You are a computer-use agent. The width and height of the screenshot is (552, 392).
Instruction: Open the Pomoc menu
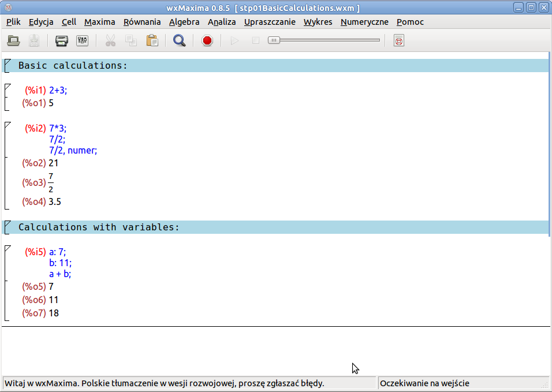tap(410, 22)
